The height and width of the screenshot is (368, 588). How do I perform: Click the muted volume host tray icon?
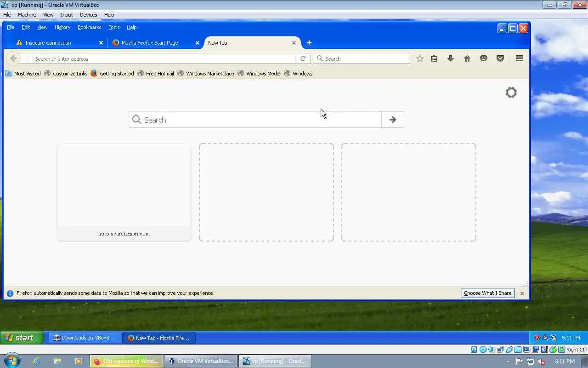click(x=542, y=362)
